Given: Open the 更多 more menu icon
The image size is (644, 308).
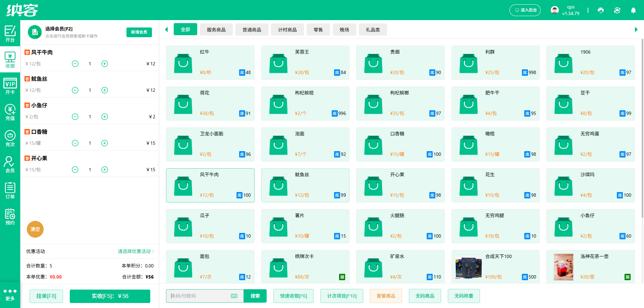Looking at the screenshot, I should click(x=10, y=295).
